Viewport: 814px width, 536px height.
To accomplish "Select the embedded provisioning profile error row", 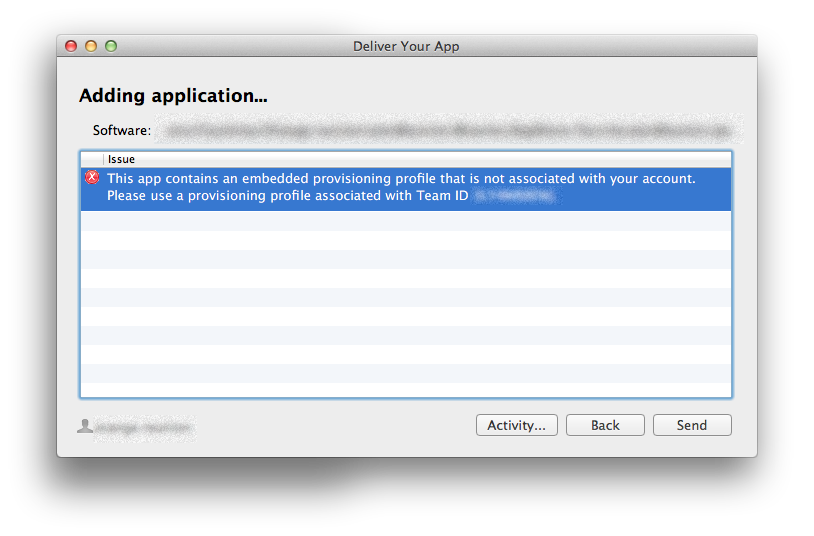I will [406, 189].
